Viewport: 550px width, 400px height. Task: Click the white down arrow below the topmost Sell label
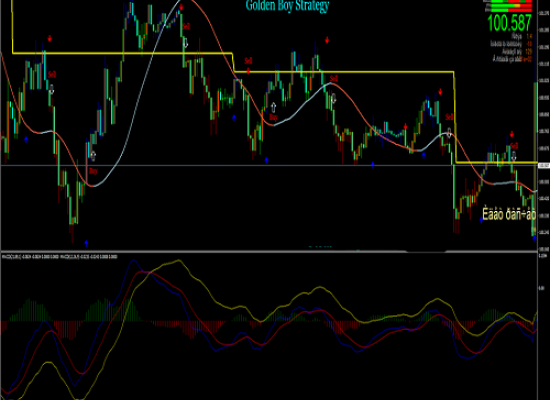186,43
